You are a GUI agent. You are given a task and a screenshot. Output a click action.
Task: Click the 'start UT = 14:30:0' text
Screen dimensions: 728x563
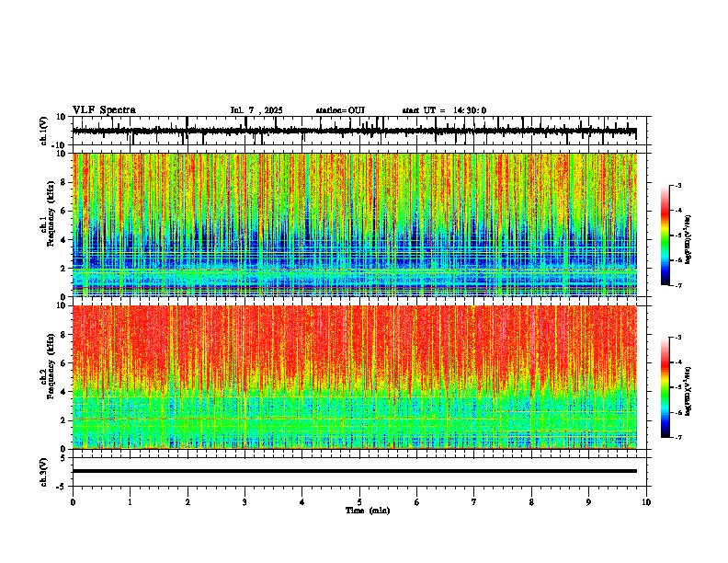click(x=444, y=110)
